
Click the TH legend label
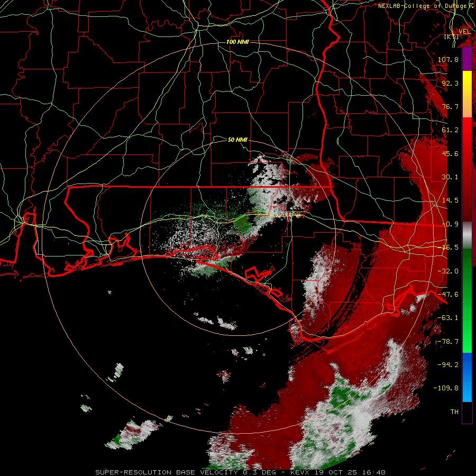pyautogui.click(x=454, y=412)
